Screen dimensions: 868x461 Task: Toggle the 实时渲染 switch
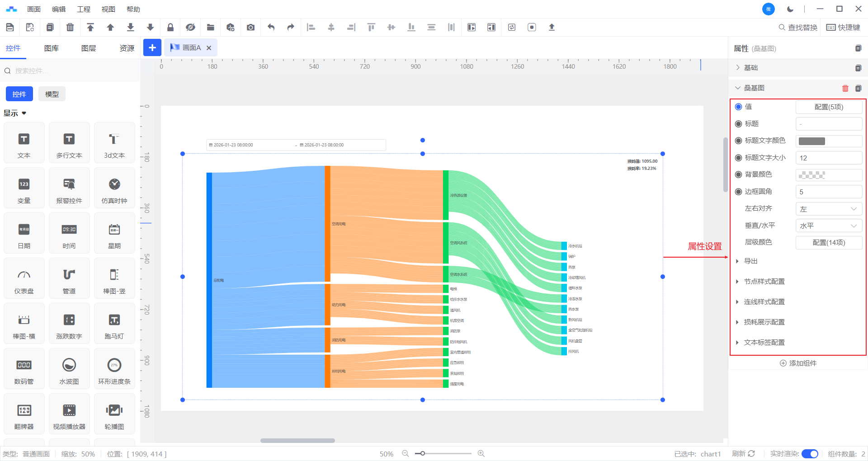point(809,454)
